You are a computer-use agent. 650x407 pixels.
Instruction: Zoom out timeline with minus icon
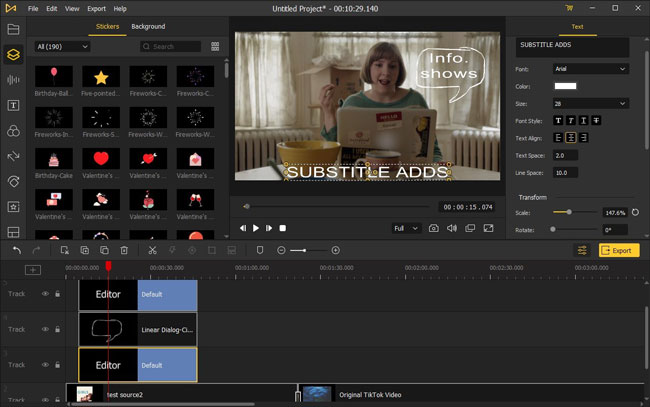[281, 250]
